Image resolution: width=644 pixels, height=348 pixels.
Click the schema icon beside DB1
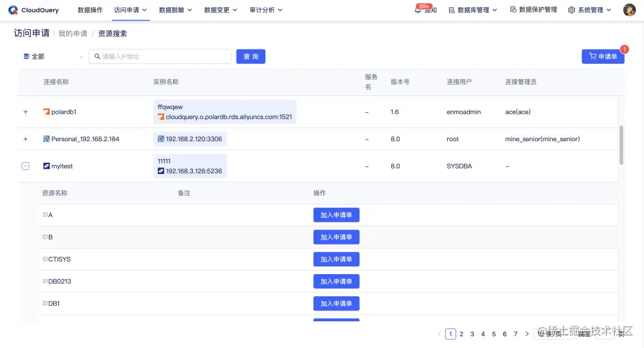coord(45,303)
